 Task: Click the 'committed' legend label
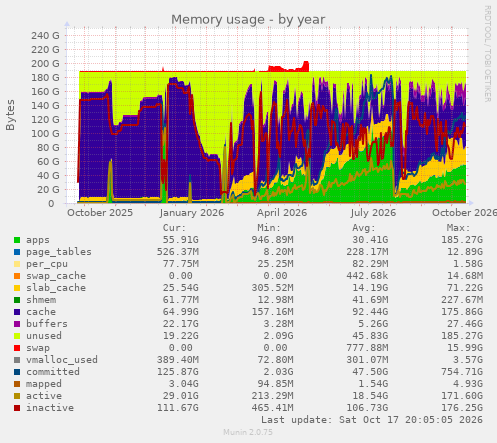click(x=53, y=372)
